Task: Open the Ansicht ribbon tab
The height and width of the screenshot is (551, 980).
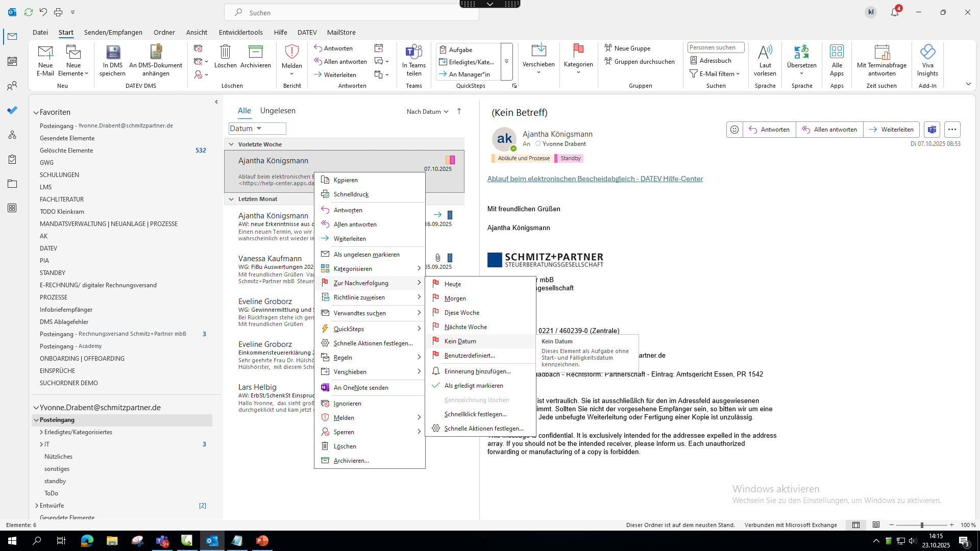Action: click(197, 32)
